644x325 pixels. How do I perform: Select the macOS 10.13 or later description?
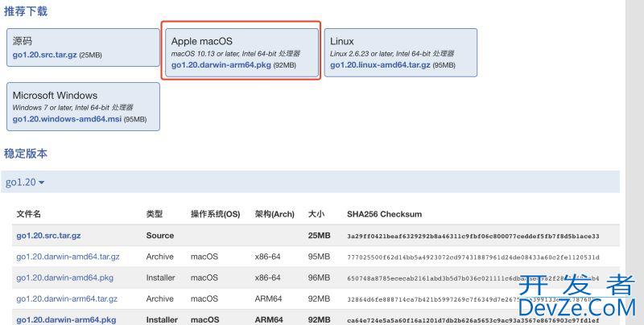click(235, 53)
